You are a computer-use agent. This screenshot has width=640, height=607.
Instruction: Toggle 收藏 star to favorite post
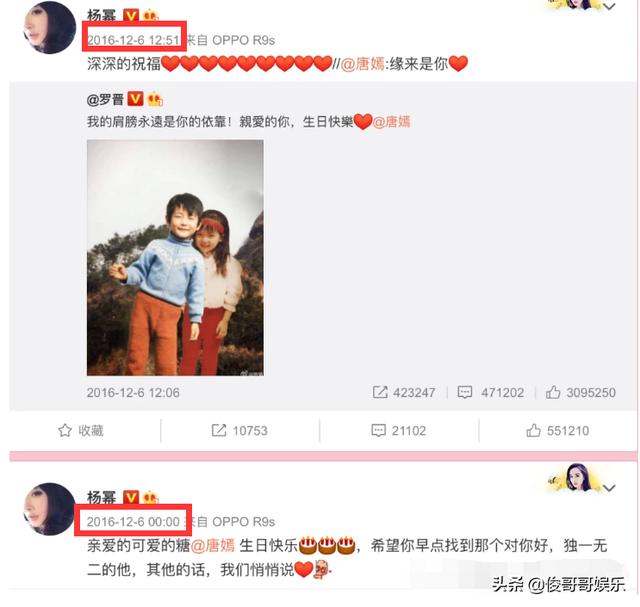point(80,430)
